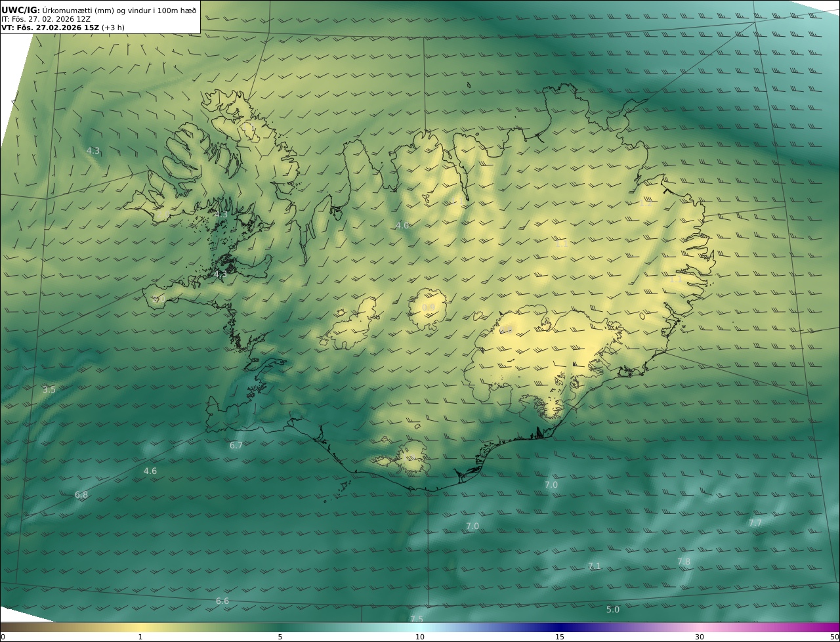
Task: Click the color bar tick label 1
Action: pyautogui.click(x=140, y=637)
